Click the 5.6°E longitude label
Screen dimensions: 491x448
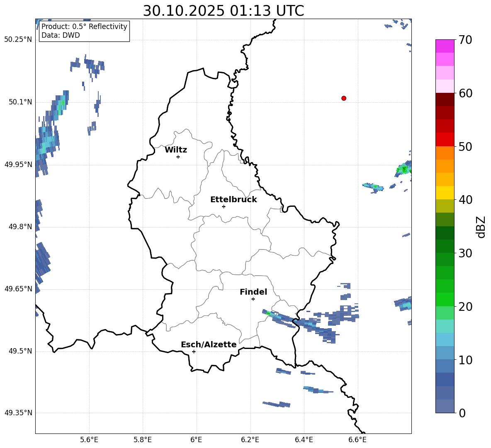coord(89,440)
